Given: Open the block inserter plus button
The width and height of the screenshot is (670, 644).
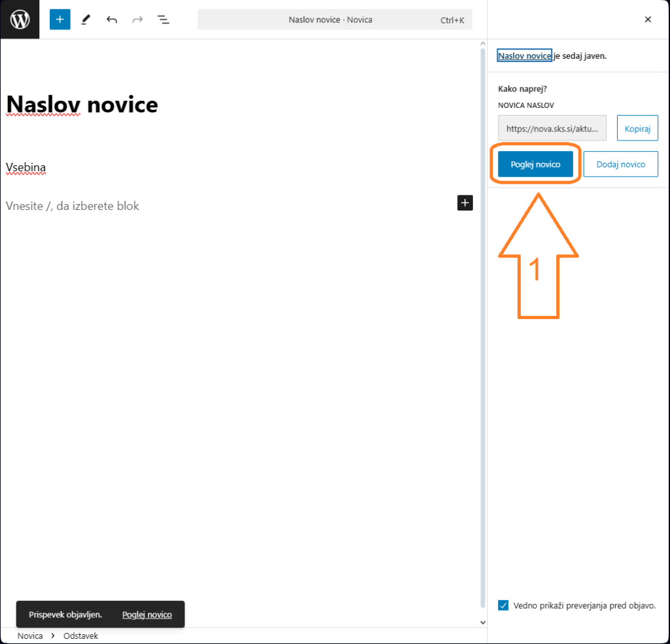Looking at the screenshot, I should pyautogui.click(x=60, y=20).
